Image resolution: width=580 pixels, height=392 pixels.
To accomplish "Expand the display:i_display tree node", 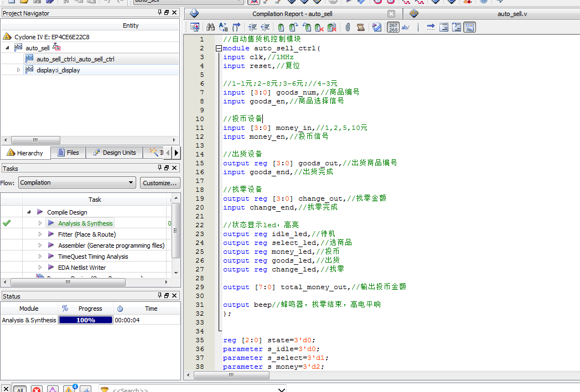I will pyautogui.click(x=18, y=70).
